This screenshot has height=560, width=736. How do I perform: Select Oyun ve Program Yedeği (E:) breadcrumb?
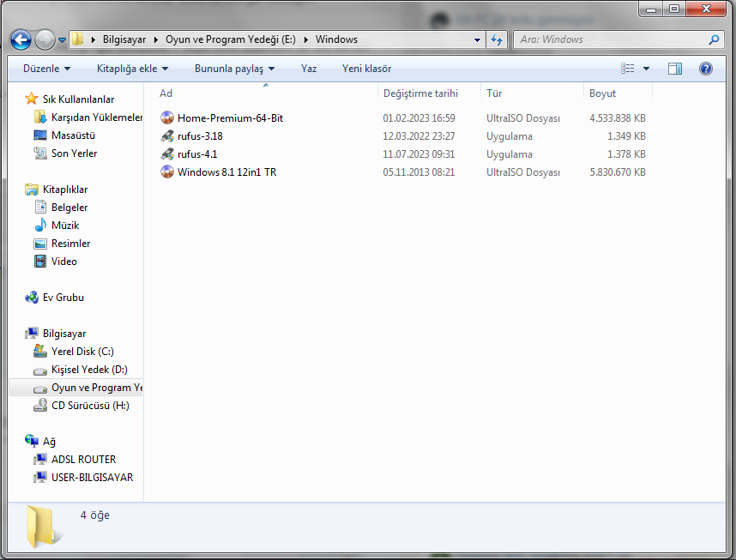[231, 39]
